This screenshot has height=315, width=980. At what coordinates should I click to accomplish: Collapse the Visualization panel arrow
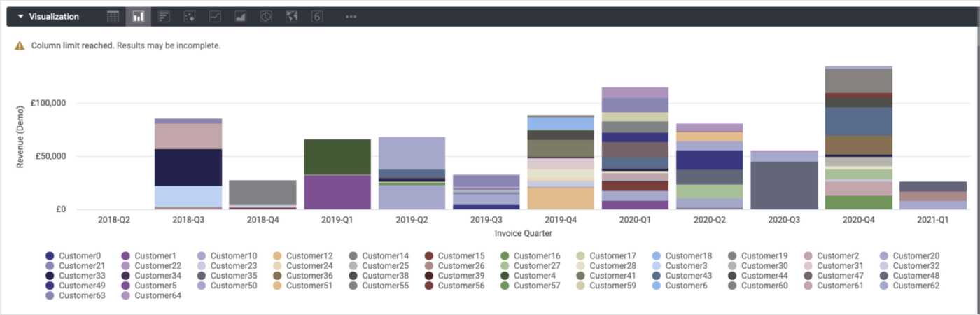(x=20, y=16)
